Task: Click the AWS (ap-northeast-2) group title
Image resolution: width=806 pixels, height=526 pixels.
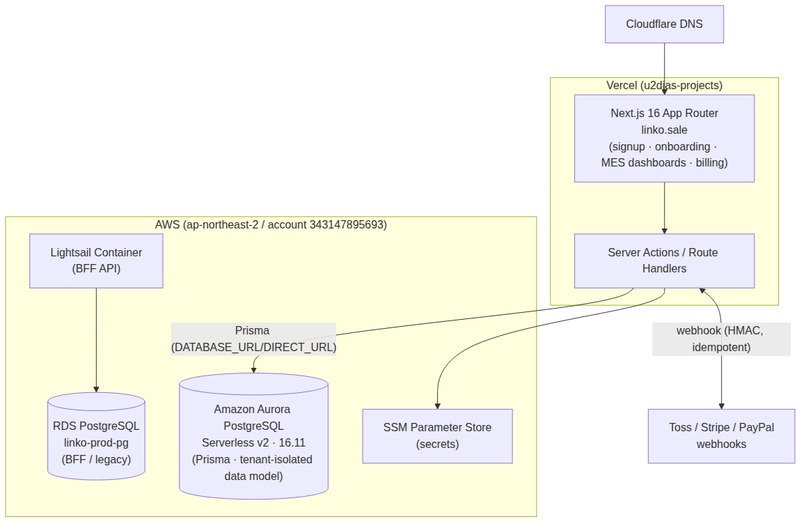Action: pos(271,225)
